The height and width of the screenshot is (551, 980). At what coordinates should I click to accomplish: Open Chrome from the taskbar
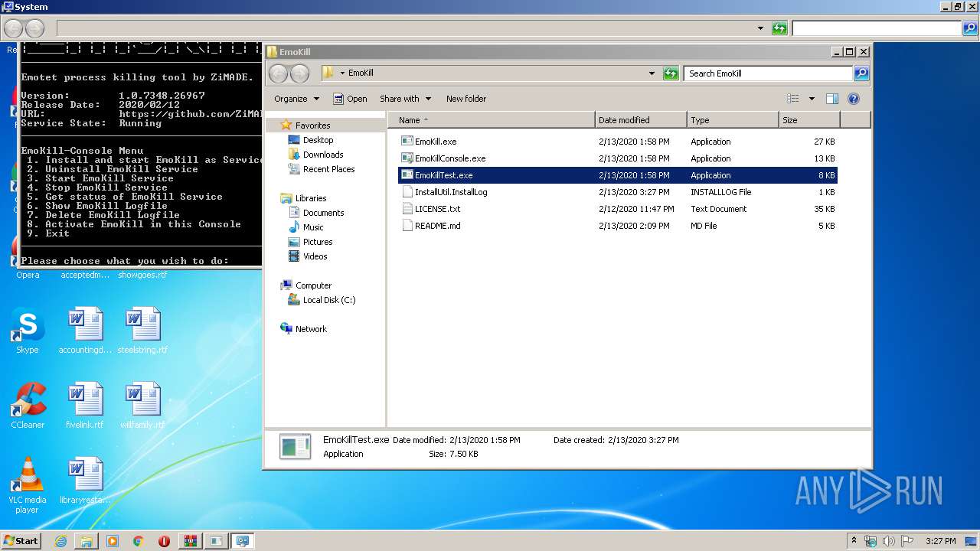(138, 541)
